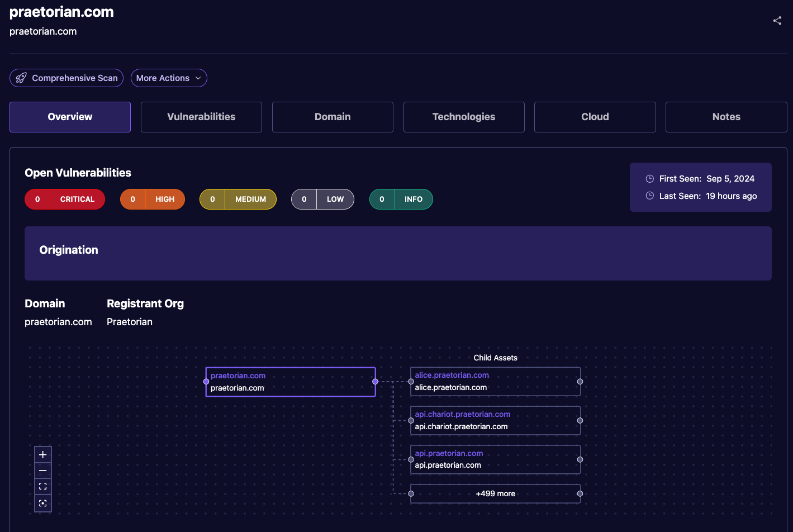
Task: Click the praetorian.com value under Domain
Action: coord(58,322)
